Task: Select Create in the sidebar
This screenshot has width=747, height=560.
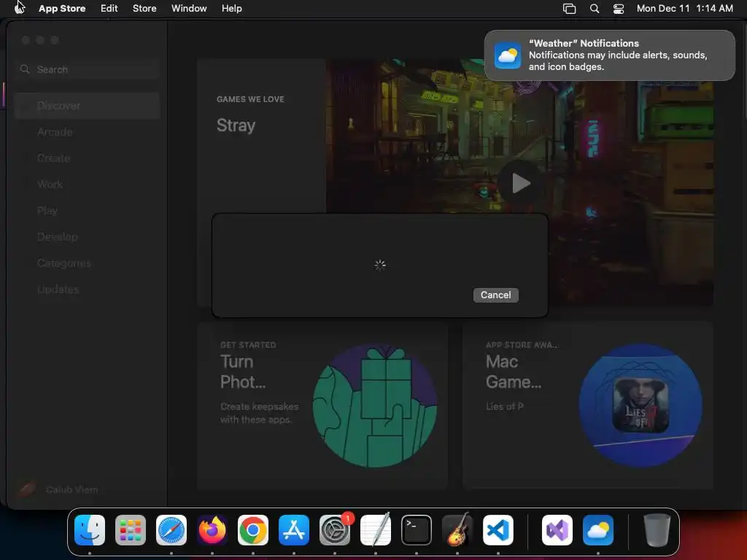Action: (88, 158)
